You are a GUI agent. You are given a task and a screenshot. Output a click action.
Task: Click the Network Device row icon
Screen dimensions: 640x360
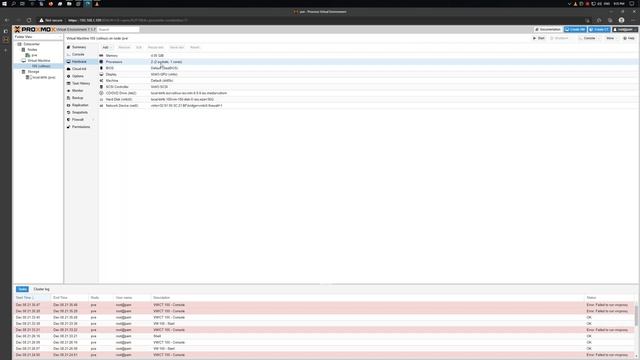click(x=101, y=106)
